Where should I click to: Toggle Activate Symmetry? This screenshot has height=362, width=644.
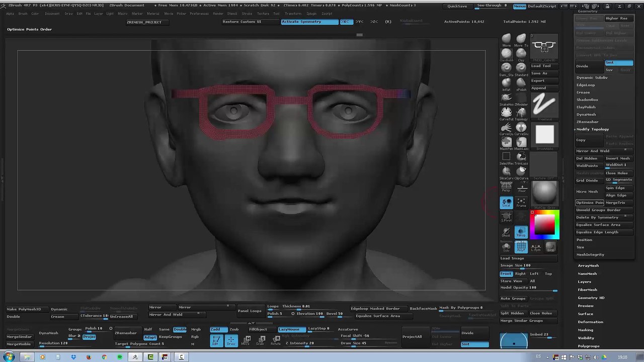pyautogui.click(x=309, y=22)
